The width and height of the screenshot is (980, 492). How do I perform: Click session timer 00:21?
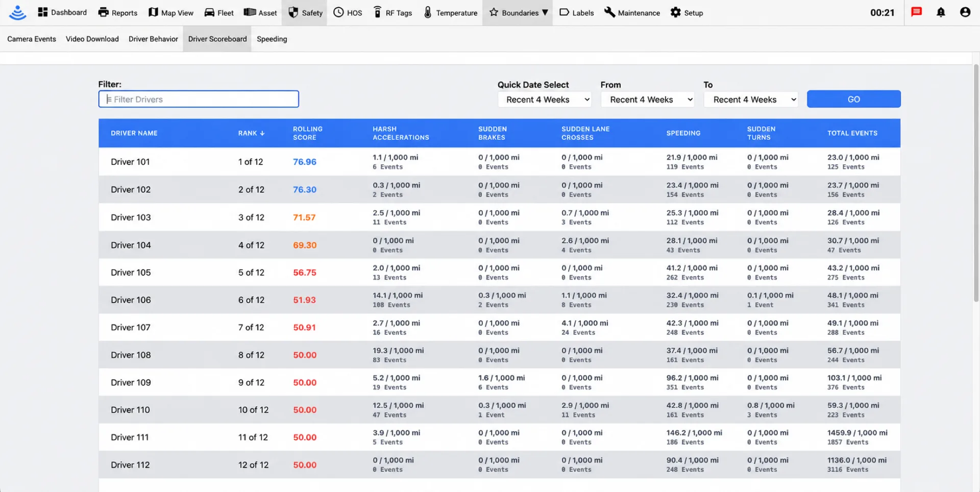pos(882,13)
